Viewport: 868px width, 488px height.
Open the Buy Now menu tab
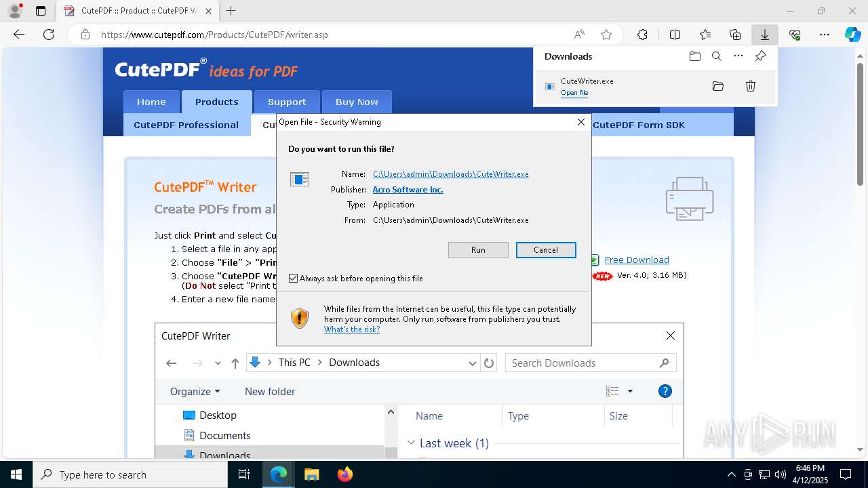click(x=357, y=102)
